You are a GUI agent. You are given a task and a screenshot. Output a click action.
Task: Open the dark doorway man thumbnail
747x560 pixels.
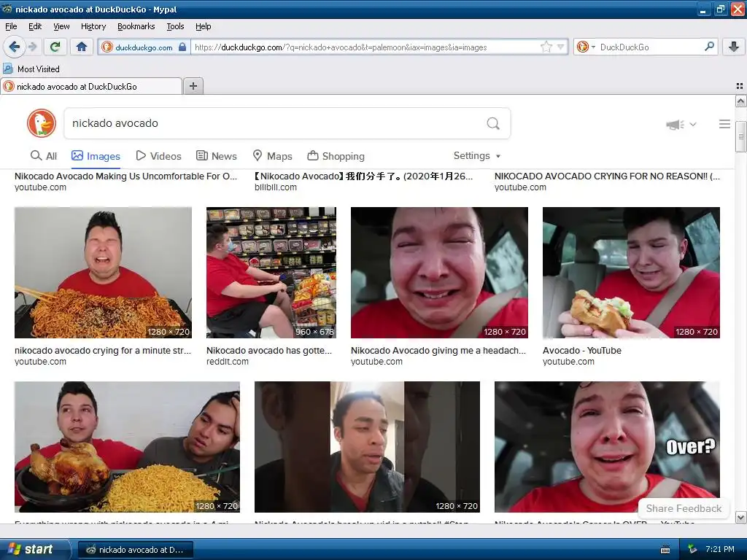tap(367, 447)
